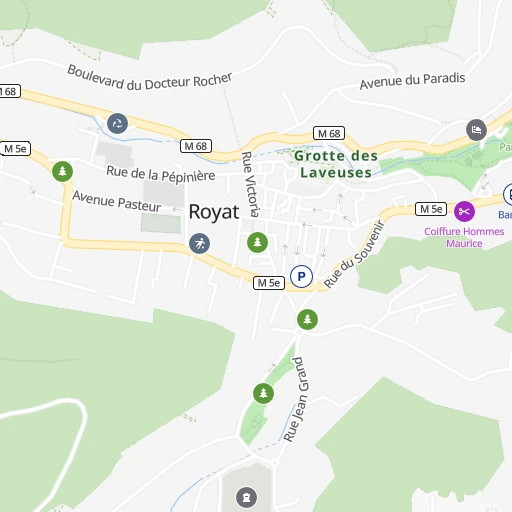Select the Boulevard du Docteur Rocher label
This screenshot has height=512, width=512.
[150, 79]
